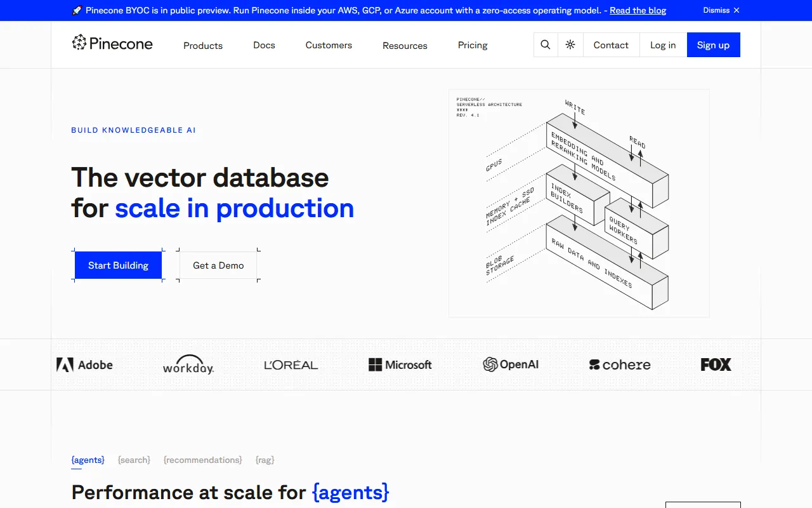Viewport: 812px width, 508px height.
Task: Go to the Pricing page
Action: point(473,45)
